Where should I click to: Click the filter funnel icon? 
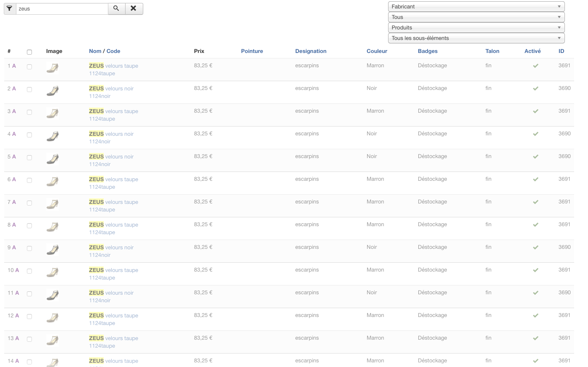click(x=10, y=8)
